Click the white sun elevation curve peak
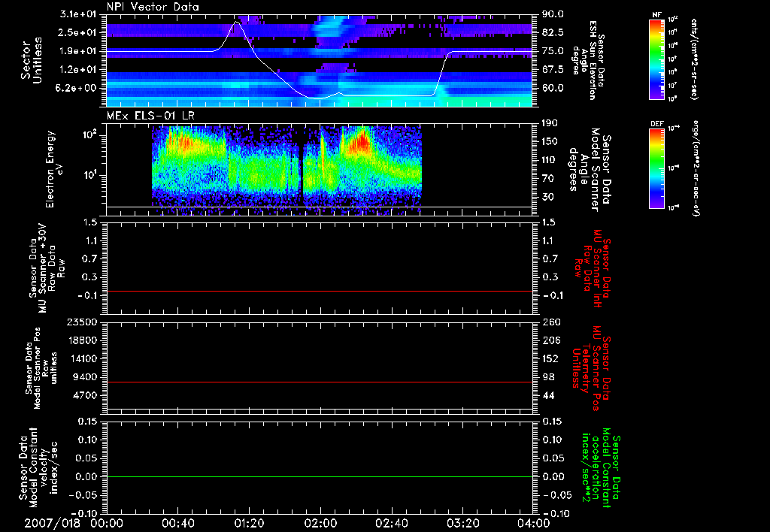 coord(237,22)
